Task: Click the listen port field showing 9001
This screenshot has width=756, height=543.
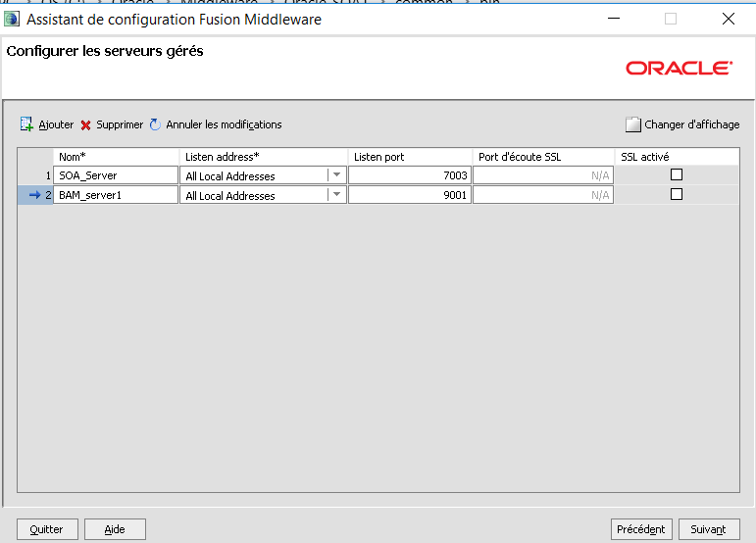Action: coord(409,195)
